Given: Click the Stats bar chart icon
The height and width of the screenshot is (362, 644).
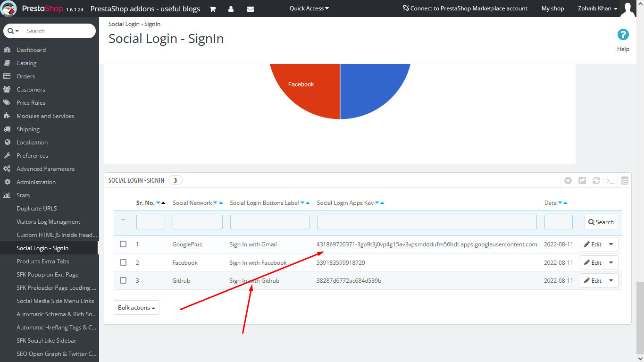Looking at the screenshot, I should (x=7, y=195).
